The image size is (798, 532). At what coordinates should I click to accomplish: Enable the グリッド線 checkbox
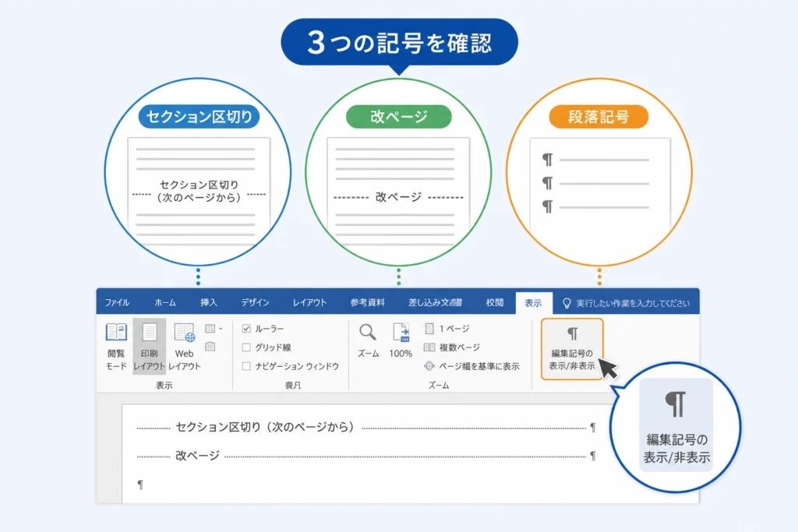tap(246, 347)
